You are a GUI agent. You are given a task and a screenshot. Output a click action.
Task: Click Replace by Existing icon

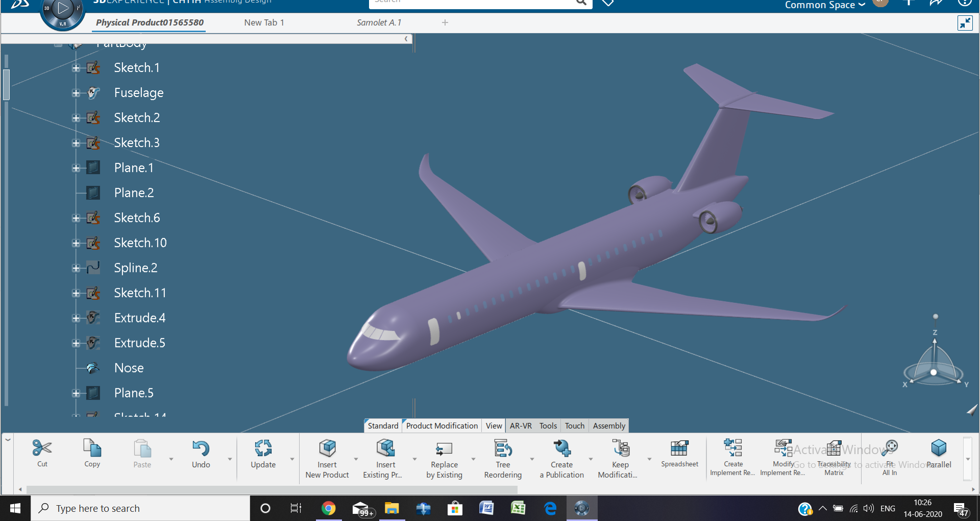tap(444, 448)
